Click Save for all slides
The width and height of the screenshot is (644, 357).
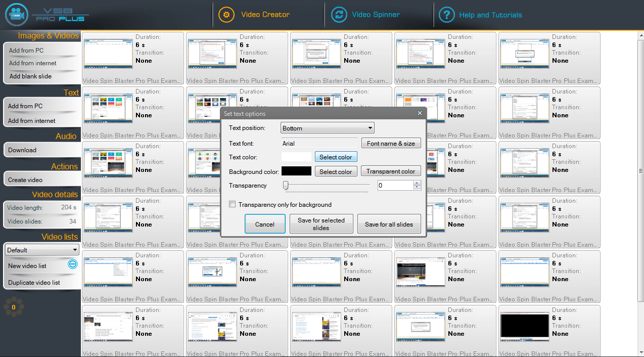(389, 224)
